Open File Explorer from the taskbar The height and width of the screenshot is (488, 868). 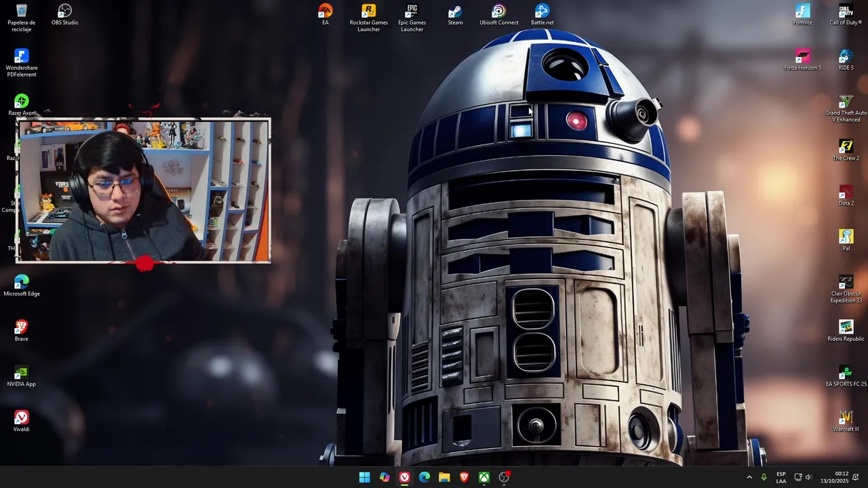[444, 477]
